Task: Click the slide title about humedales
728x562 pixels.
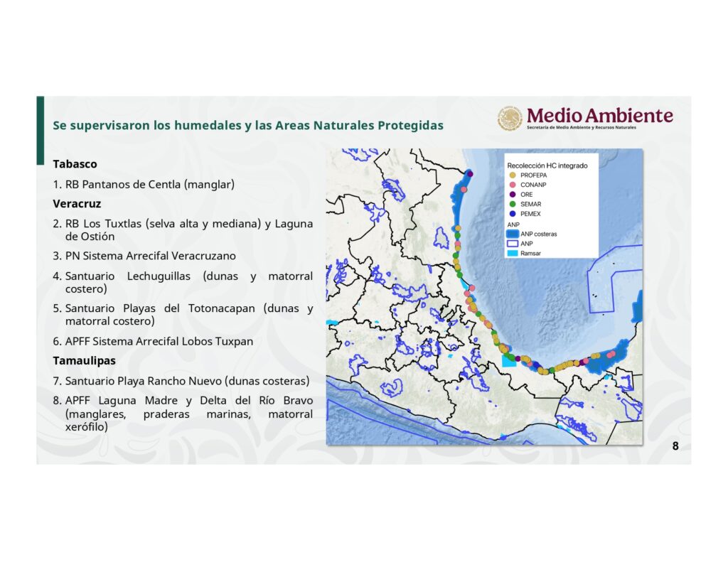Action: 248,126
